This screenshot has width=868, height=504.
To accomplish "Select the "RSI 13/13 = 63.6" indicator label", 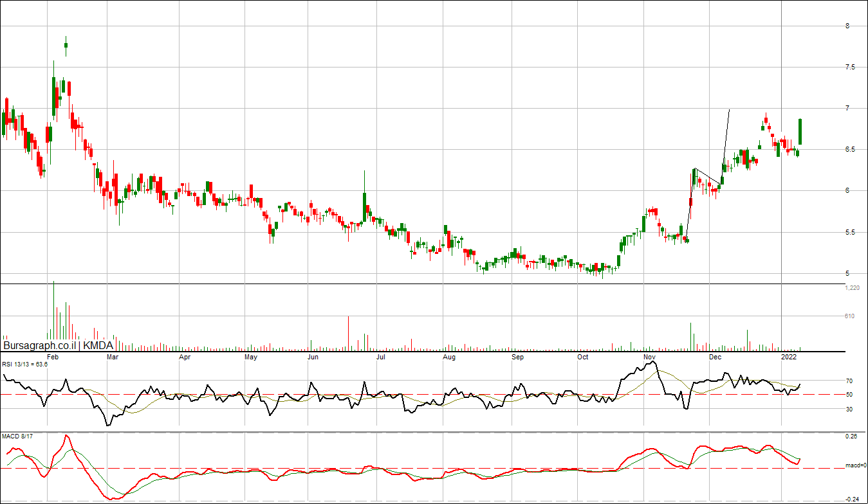I will (x=26, y=364).
